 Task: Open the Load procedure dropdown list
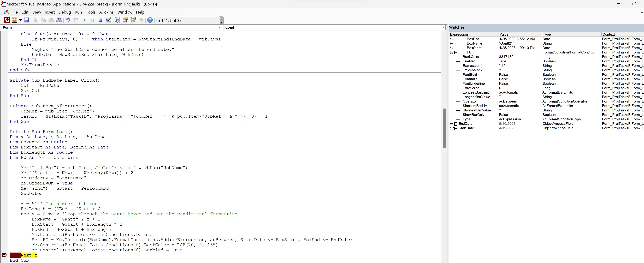pos(442,27)
